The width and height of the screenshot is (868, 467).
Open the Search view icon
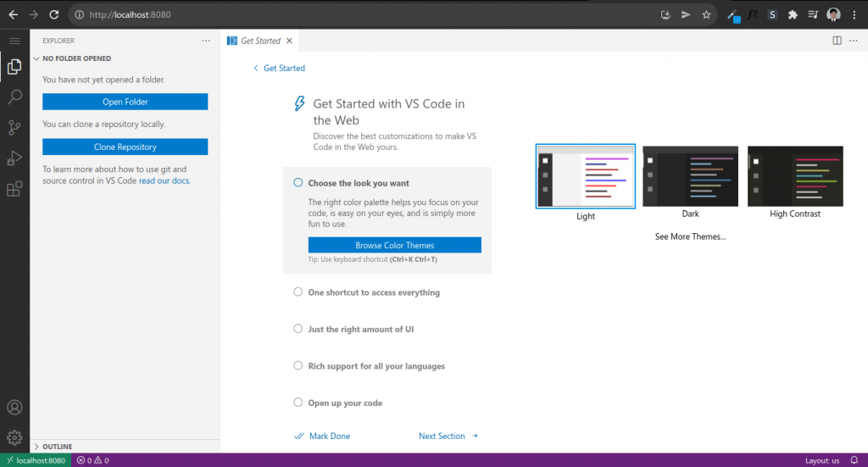point(14,97)
